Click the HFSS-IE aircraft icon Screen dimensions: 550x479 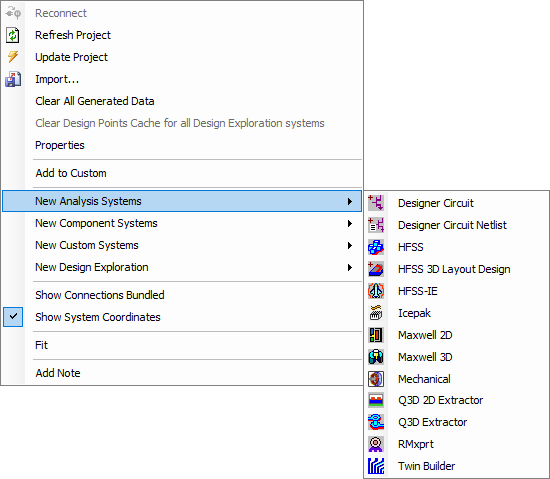(x=376, y=291)
